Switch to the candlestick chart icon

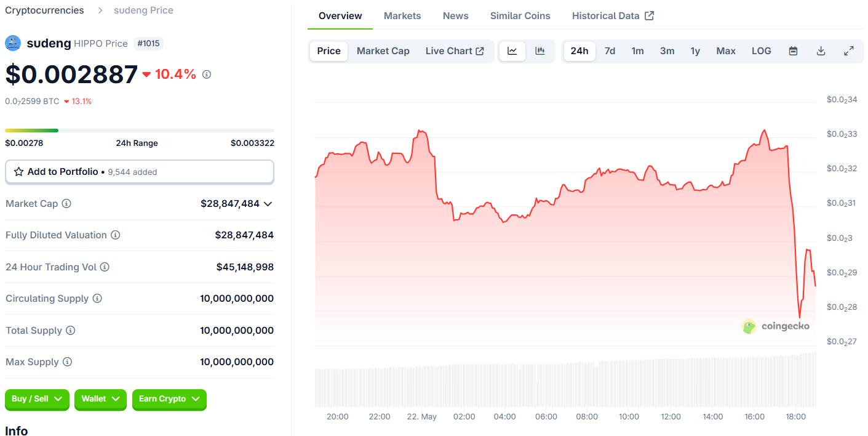540,51
